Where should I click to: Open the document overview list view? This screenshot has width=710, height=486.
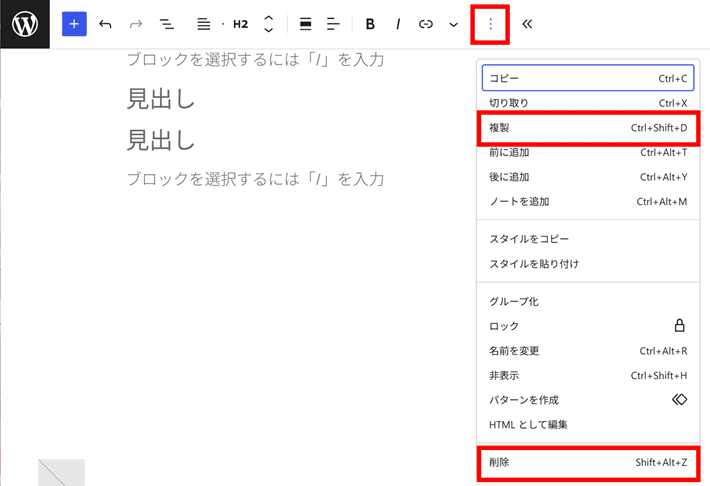click(167, 24)
